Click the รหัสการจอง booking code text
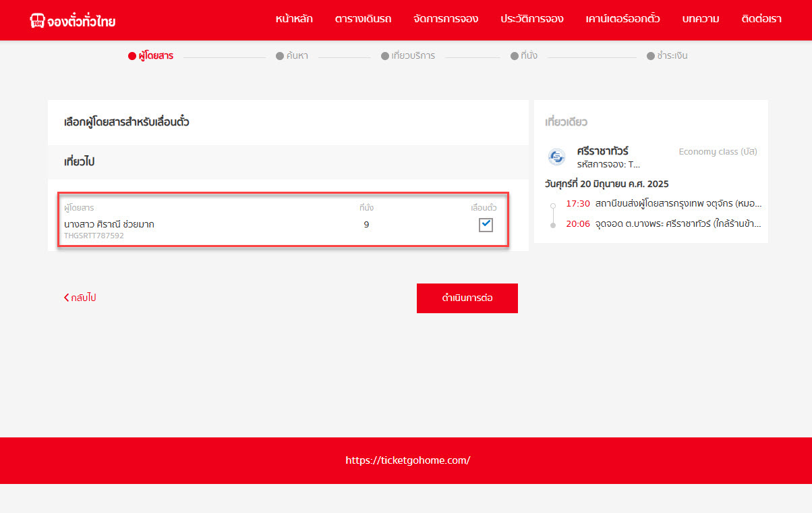Viewport: 812px width, 513px height. pos(609,164)
